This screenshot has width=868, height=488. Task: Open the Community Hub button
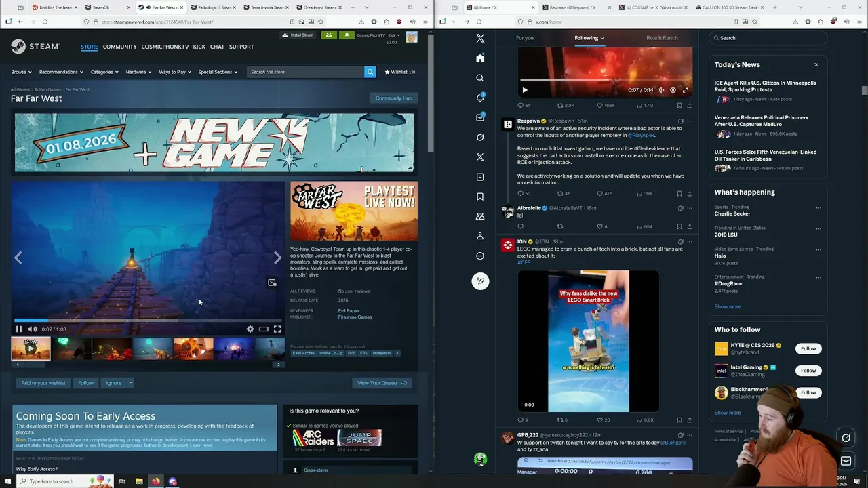393,98
